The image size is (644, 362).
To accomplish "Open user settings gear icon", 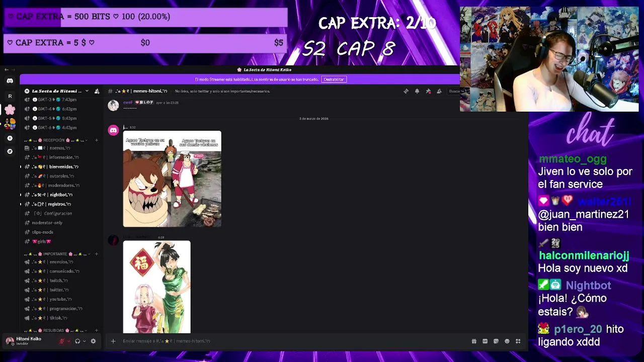I will (93, 341).
